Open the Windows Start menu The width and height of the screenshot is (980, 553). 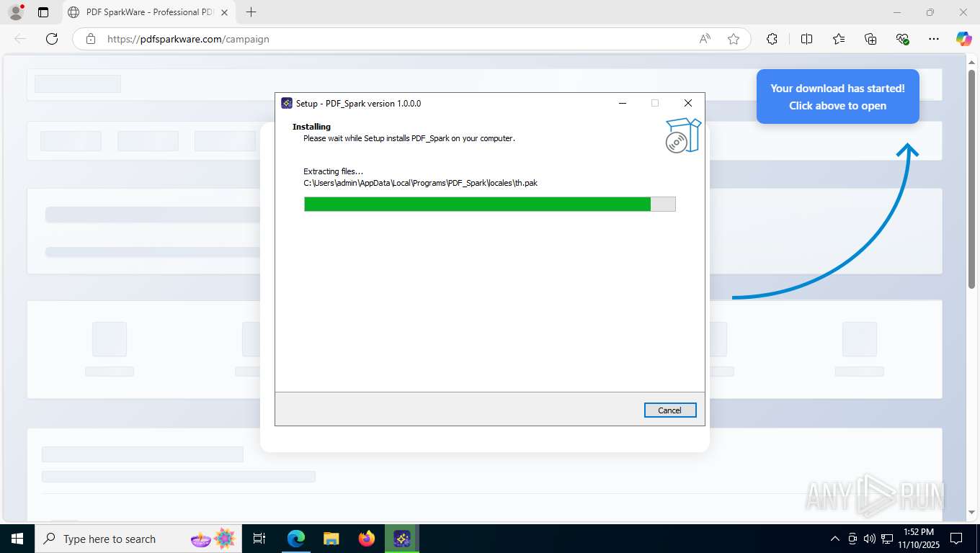click(x=17, y=539)
